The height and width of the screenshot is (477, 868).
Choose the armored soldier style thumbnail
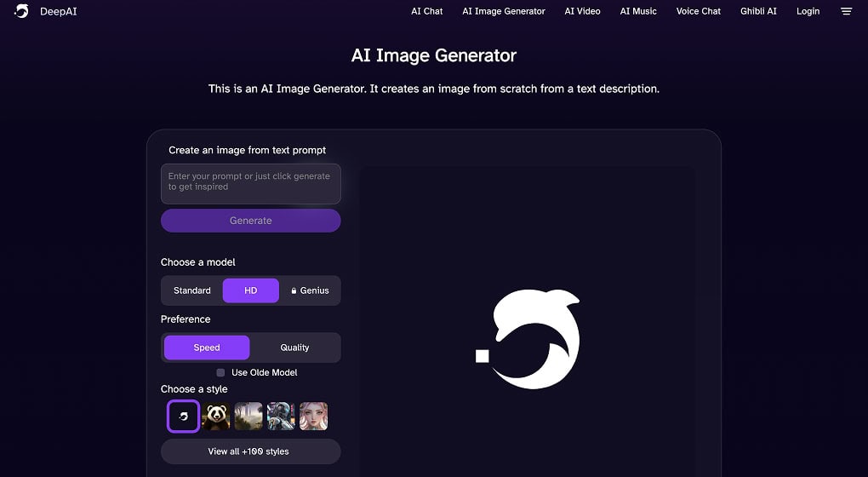point(281,416)
